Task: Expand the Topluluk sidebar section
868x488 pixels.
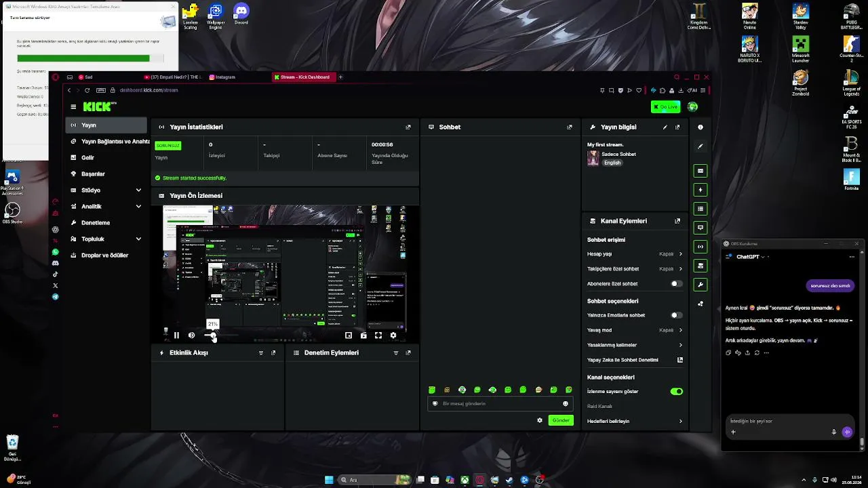Action: (106, 239)
